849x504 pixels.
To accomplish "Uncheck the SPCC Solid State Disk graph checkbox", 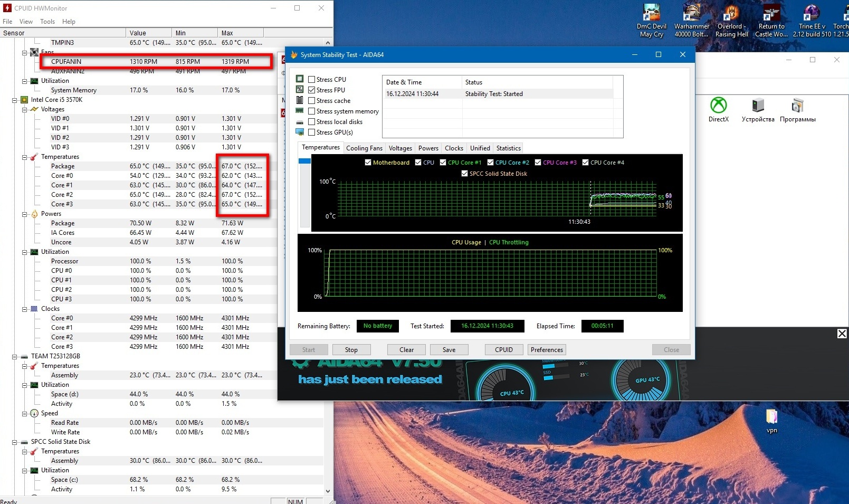I will pyautogui.click(x=464, y=174).
